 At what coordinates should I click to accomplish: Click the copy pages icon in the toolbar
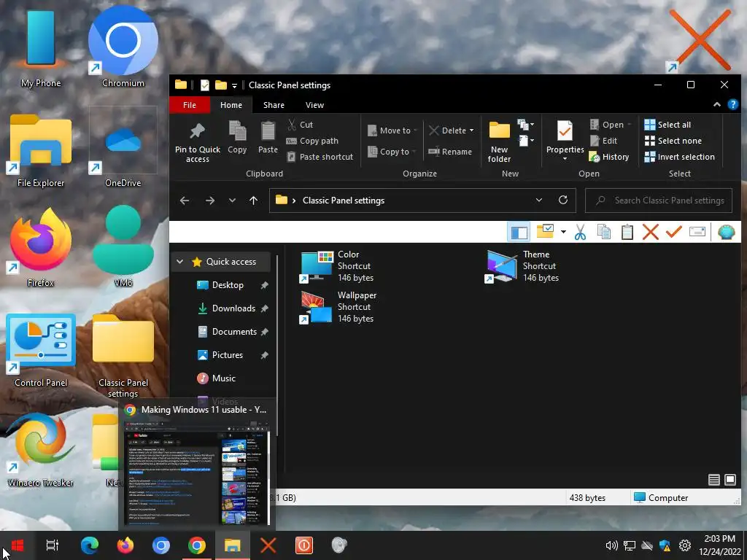coord(603,232)
